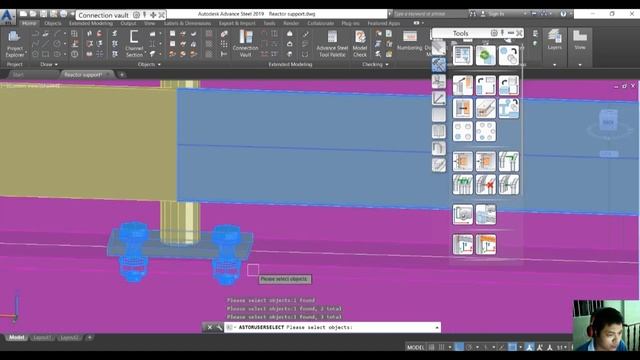Switch to Extended Modeling tab
The height and width of the screenshot is (360, 640).
pos(91,23)
